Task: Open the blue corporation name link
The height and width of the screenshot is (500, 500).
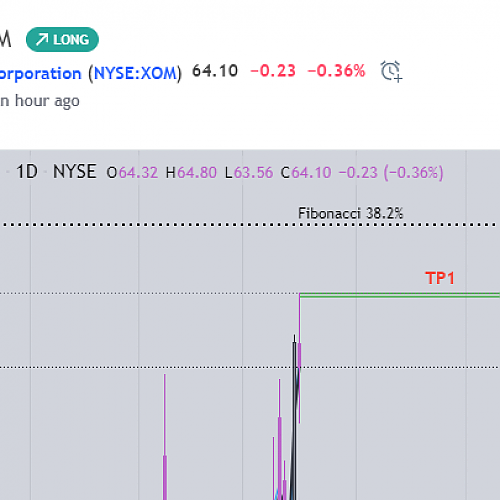Action: (41, 74)
